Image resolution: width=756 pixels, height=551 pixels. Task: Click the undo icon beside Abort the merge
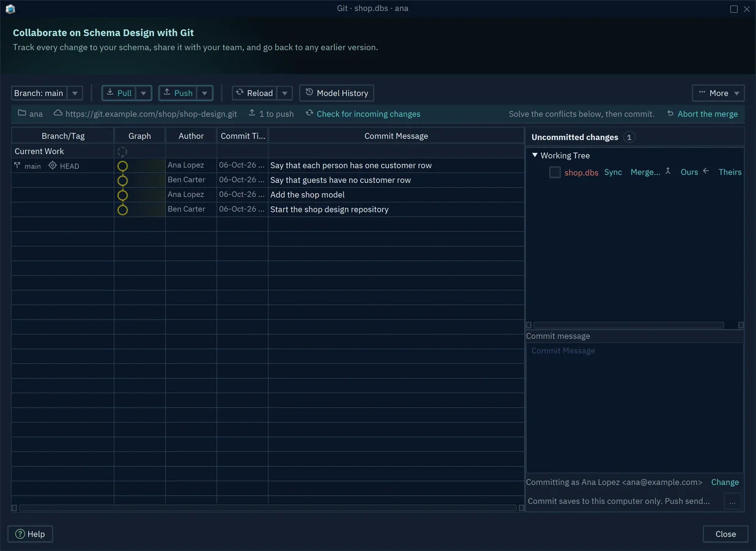[670, 114]
